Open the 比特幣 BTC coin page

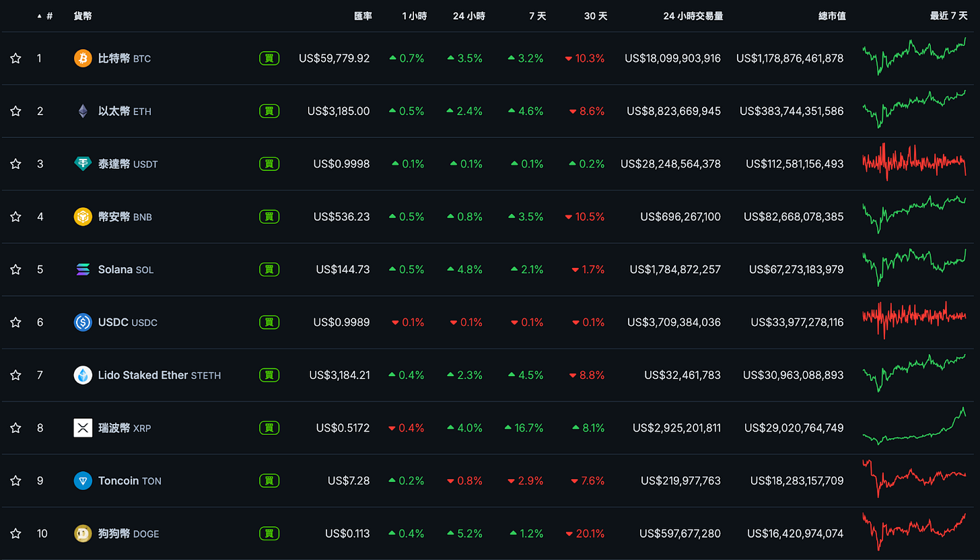125,59
